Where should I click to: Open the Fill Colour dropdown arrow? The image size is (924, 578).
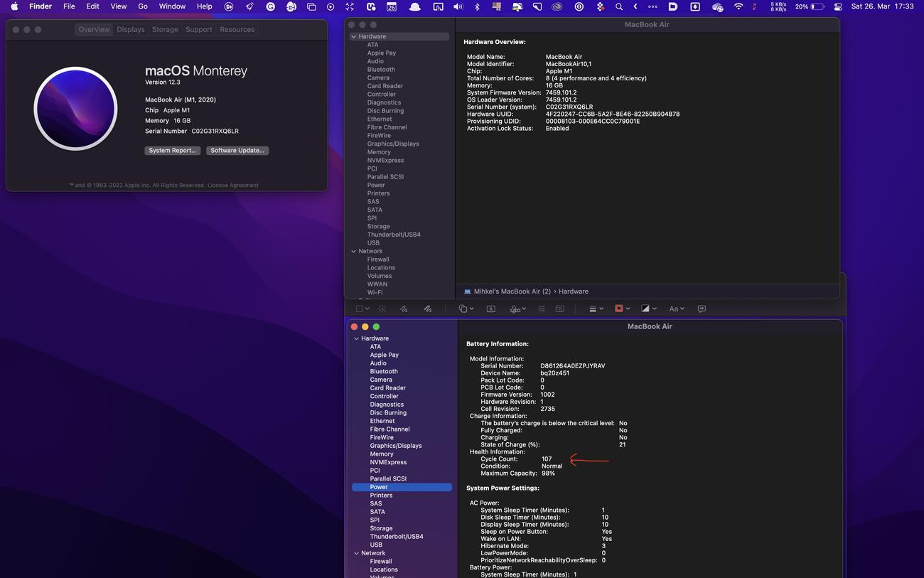pyautogui.click(x=654, y=309)
